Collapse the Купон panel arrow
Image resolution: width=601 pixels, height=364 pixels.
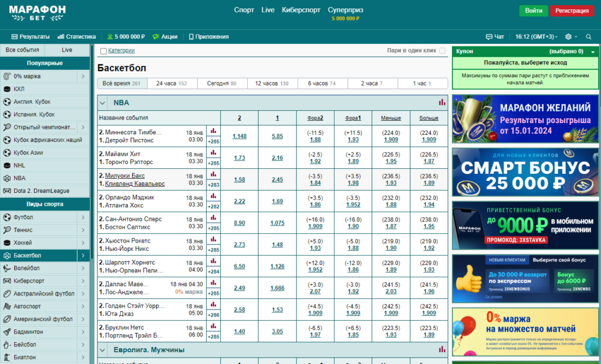click(593, 52)
